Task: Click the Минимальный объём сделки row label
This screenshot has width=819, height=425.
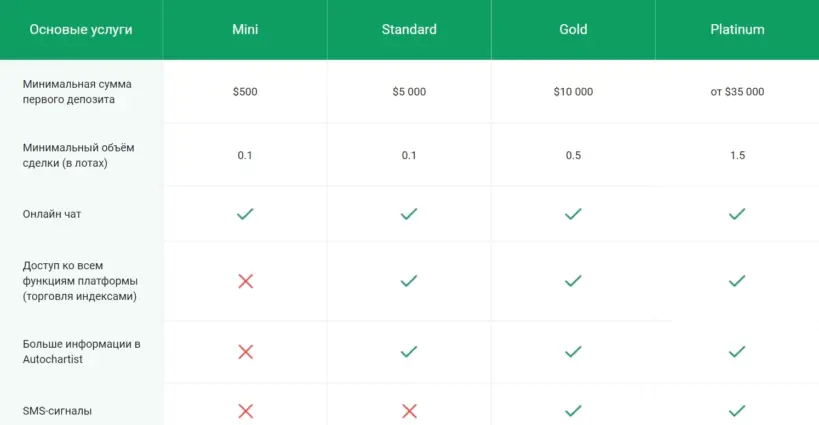Action: (78, 155)
